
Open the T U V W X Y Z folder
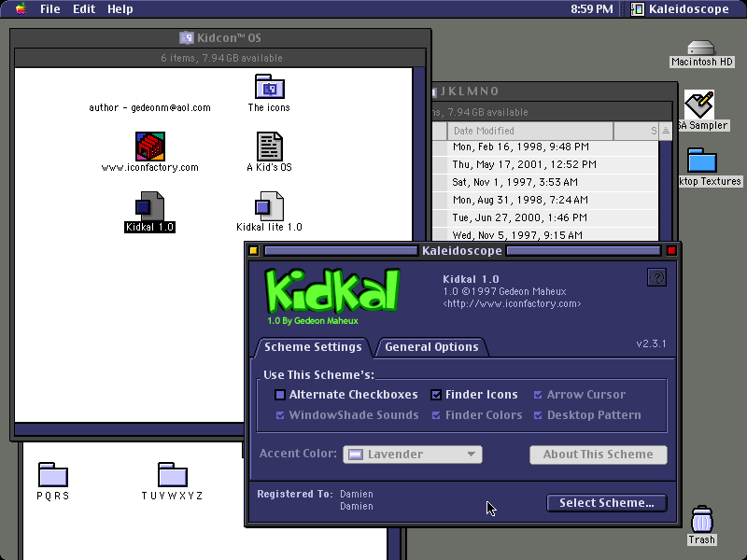pyautogui.click(x=173, y=474)
